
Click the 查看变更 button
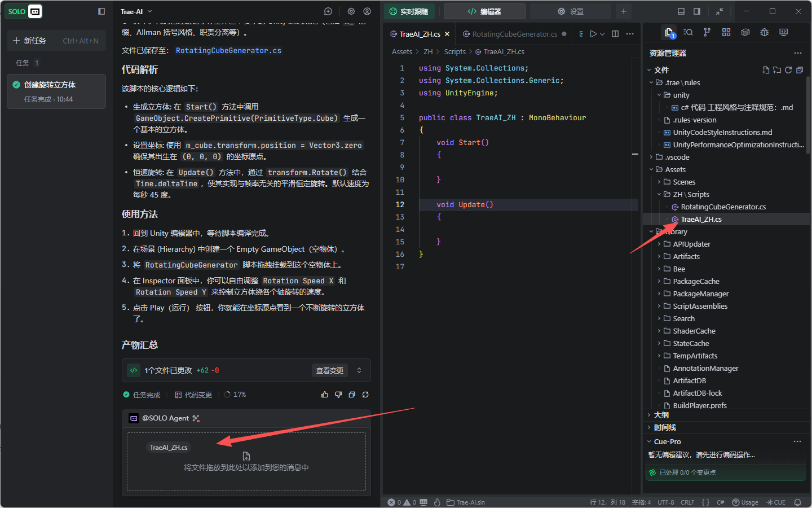[x=330, y=370]
